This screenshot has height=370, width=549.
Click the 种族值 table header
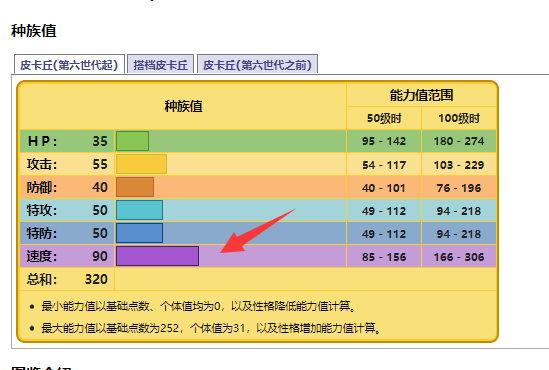[x=183, y=106]
